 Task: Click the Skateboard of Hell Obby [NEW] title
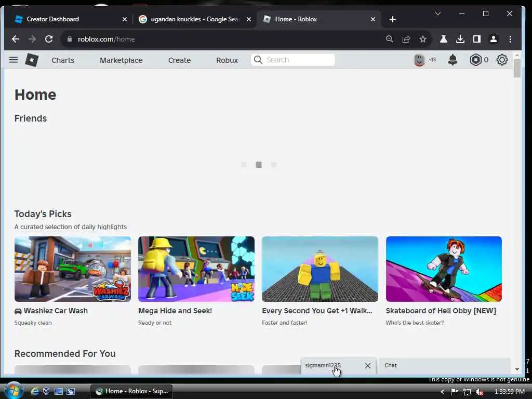pyautogui.click(x=441, y=311)
